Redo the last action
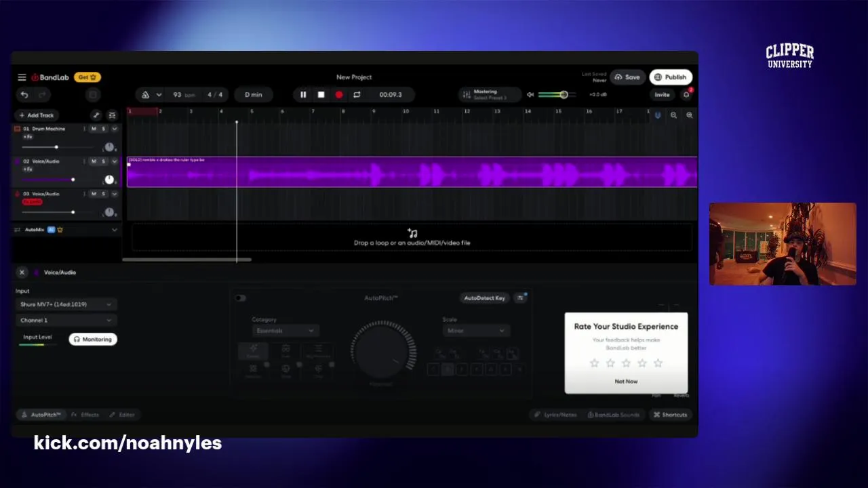This screenshot has height=488, width=868. 42,95
